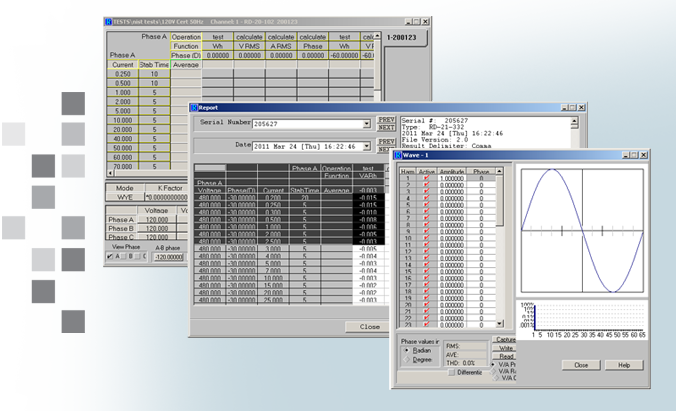Viewport: 676px width, 411px height.
Task: Click the Close button in Wave window
Action: [581, 365]
